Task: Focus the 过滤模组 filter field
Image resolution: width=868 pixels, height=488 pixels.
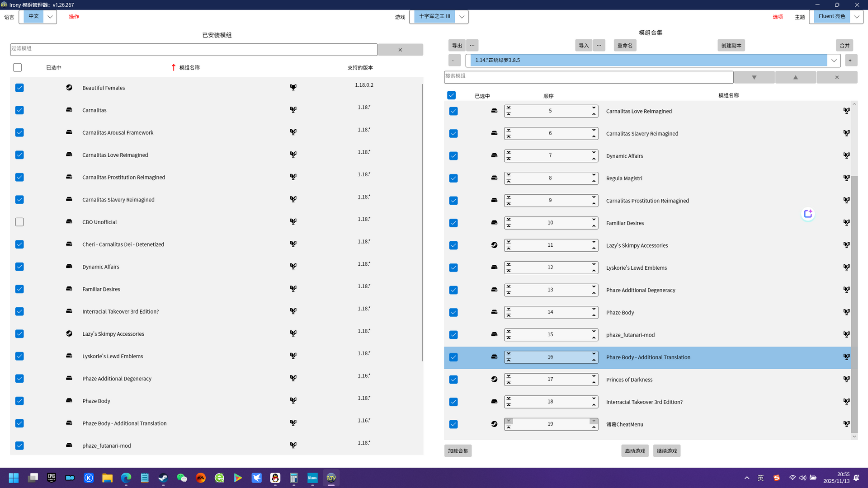Action: [193, 49]
